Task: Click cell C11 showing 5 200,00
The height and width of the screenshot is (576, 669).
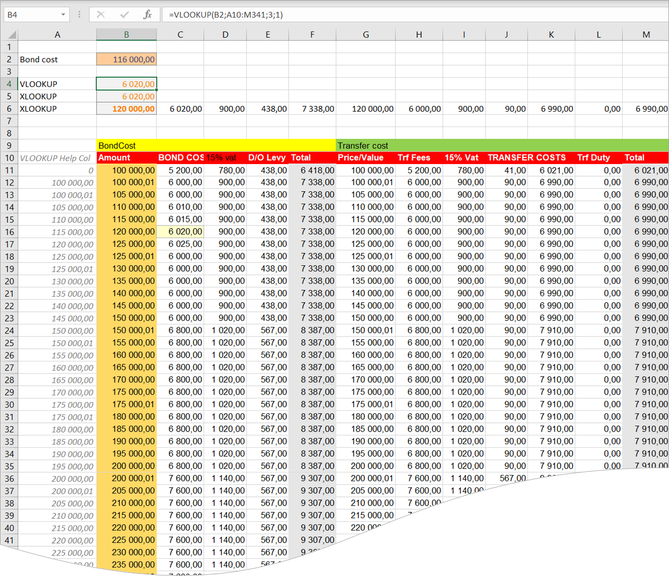Action: tap(180, 170)
